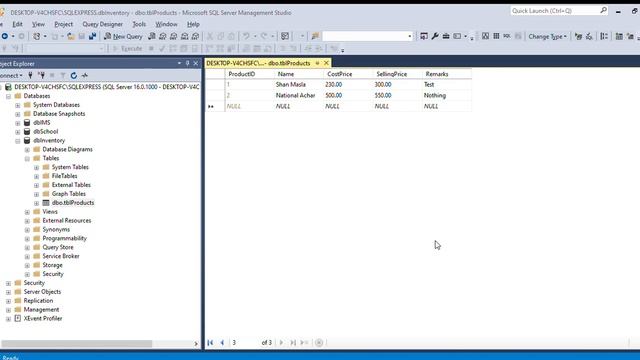This screenshot has width=640, height=360.
Task: Select the Query Store folder
Action: [58, 247]
